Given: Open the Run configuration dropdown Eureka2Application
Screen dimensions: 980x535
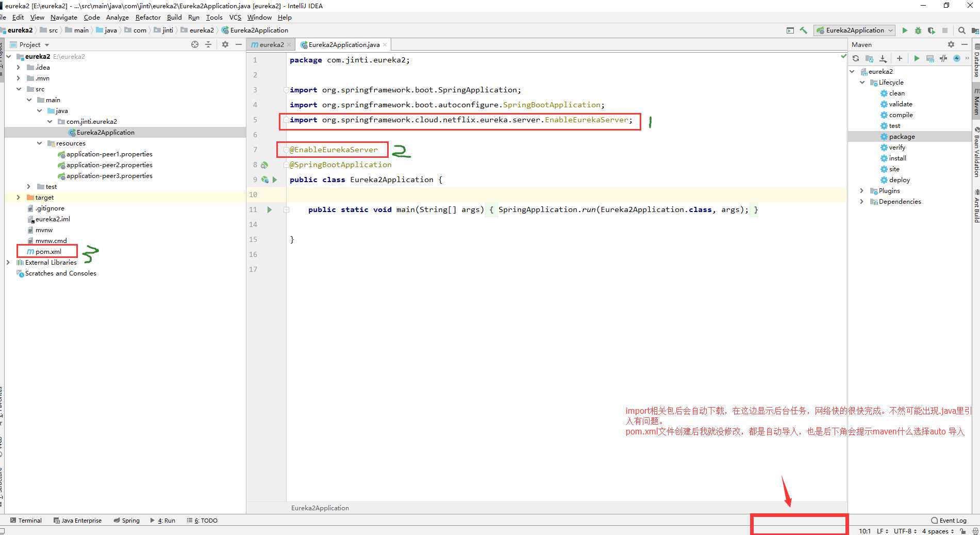Looking at the screenshot, I should pos(855,30).
